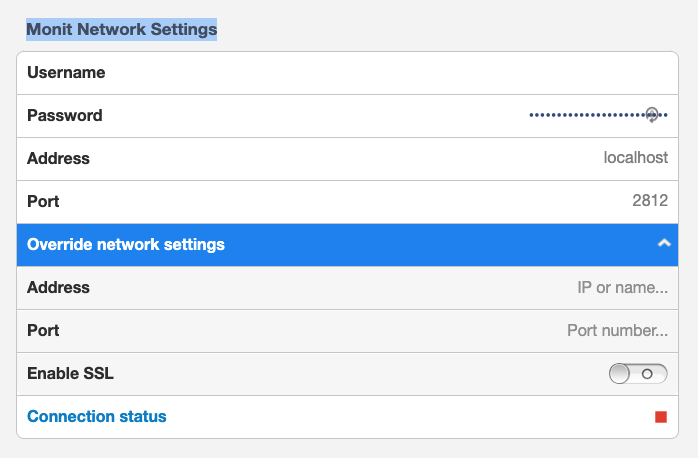The height and width of the screenshot is (458, 698).
Task: Click the masked Password dots field
Action: coord(585,116)
